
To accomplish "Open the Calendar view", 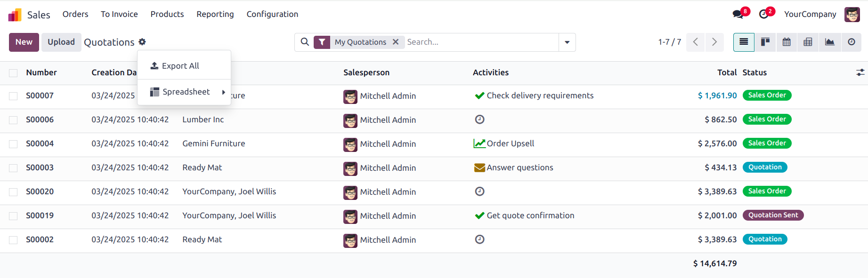I will [x=787, y=42].
